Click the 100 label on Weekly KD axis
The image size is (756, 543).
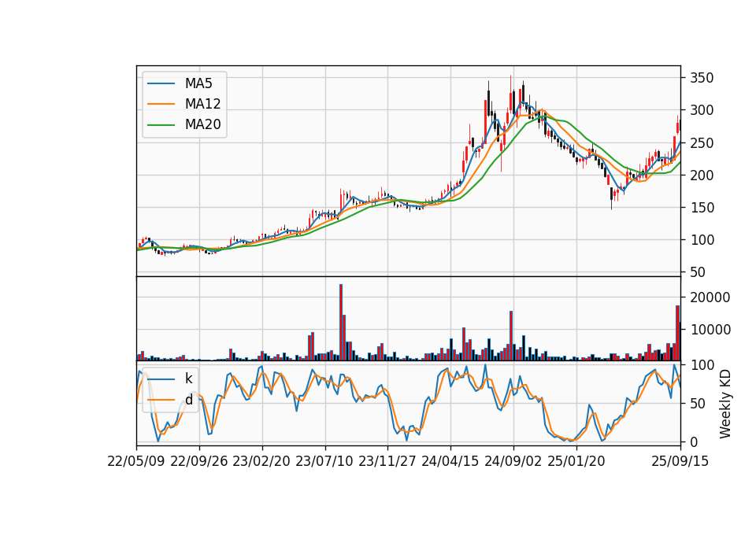pos(702,365)
